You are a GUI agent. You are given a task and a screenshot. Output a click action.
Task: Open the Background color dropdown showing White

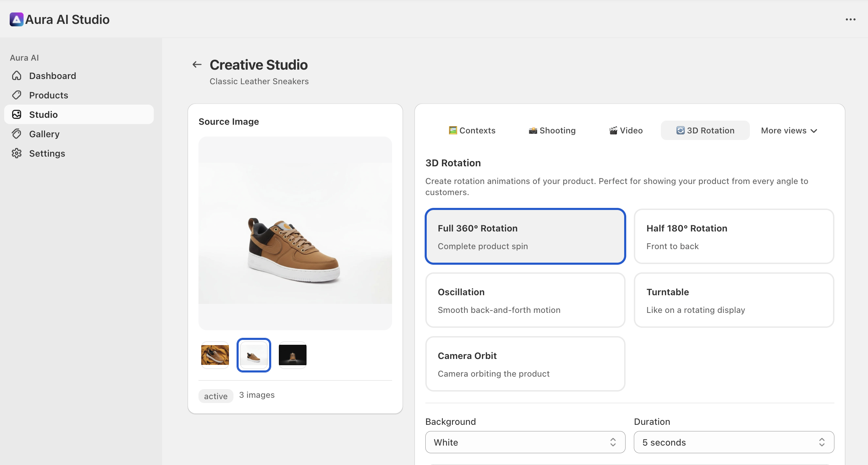click(x=525, y=442)
